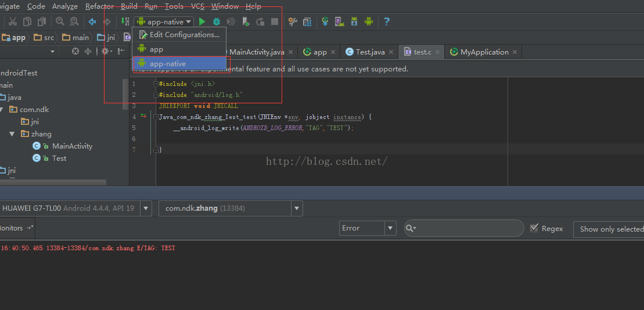Click the Back navigation arrow
This screenshot has height=310, width=644.
(x=92, y=21)
